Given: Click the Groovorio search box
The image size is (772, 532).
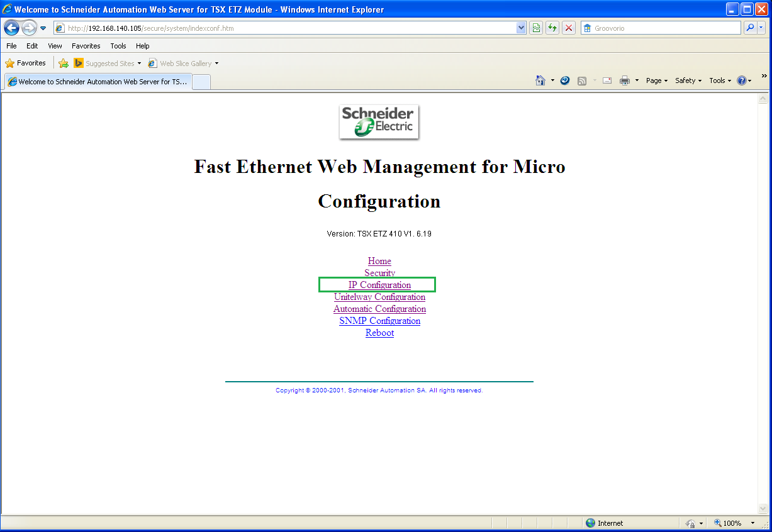Looking at the screenshot, I should point(661,28).
